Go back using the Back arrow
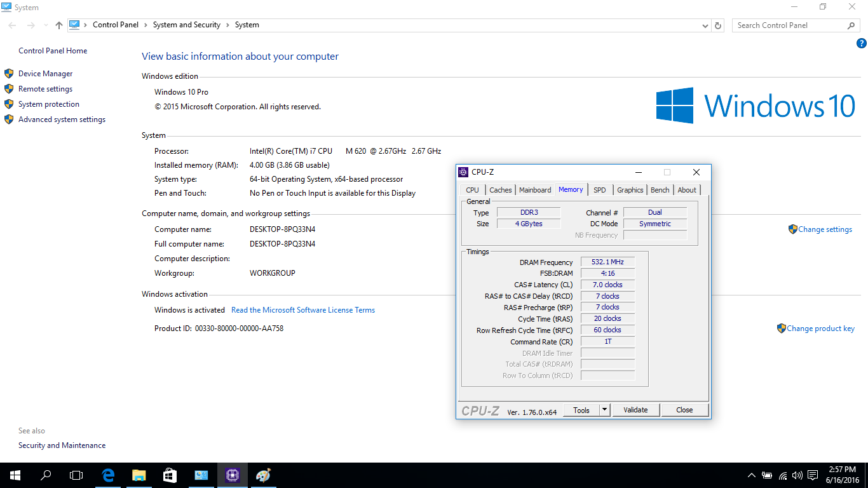Viewport: 868px width, 488px height. (13, 25)
